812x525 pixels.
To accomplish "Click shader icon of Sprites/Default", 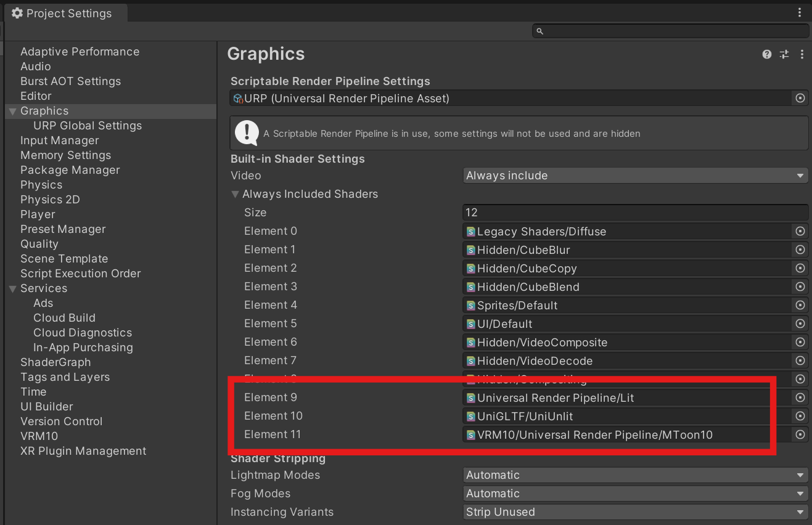I will [x=471, y=306].
